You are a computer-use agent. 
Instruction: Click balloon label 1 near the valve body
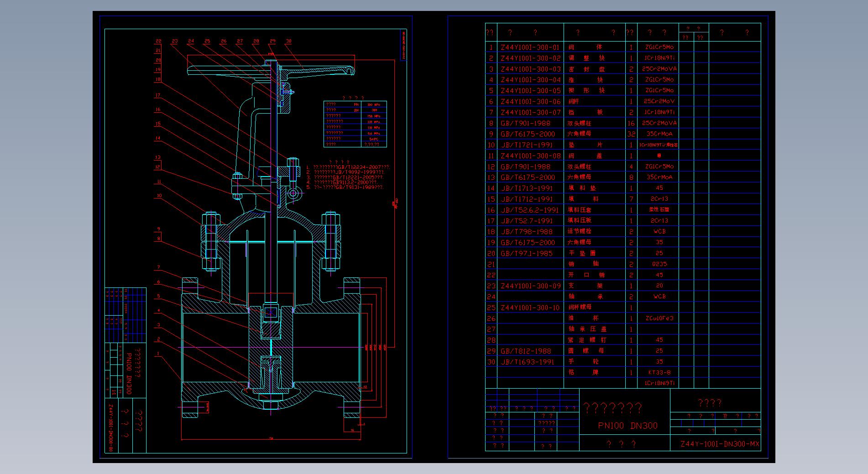point(158,353)
